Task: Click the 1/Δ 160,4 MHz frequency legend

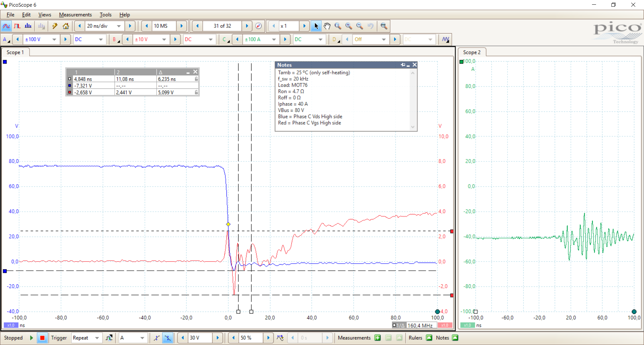Action: pos(414,325)
